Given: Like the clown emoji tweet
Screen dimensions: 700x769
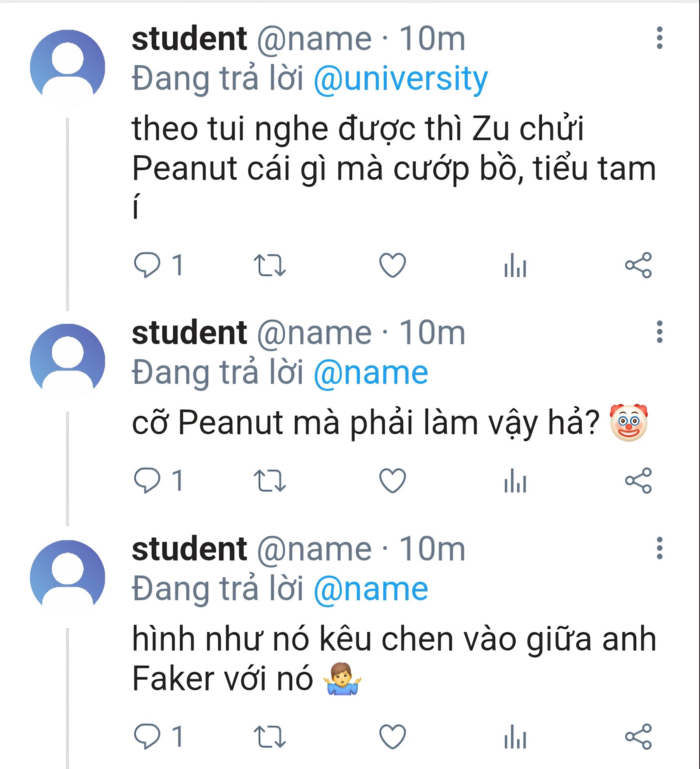Looking at the screenshot, I should click(x=392, y=480).
